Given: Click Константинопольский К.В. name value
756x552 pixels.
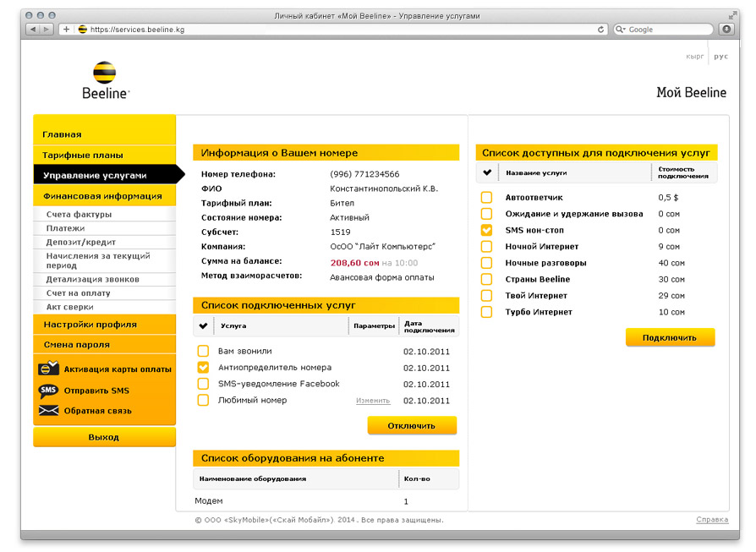Looking at the screenshot, I should pos(384,189).
